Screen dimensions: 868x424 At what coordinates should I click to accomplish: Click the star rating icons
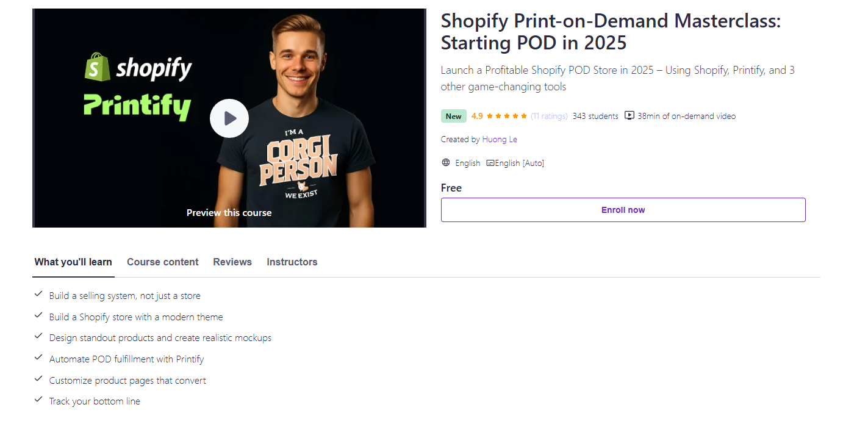point(507,116)
